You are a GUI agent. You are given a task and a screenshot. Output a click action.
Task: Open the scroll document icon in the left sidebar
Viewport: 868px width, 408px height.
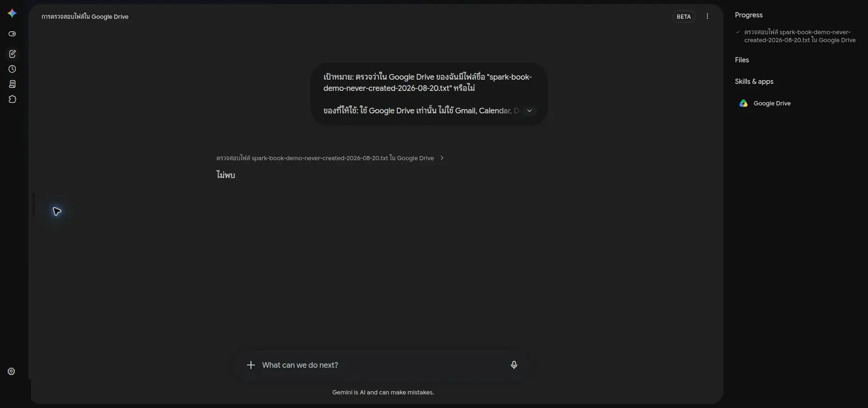click(x=12, y=84)
